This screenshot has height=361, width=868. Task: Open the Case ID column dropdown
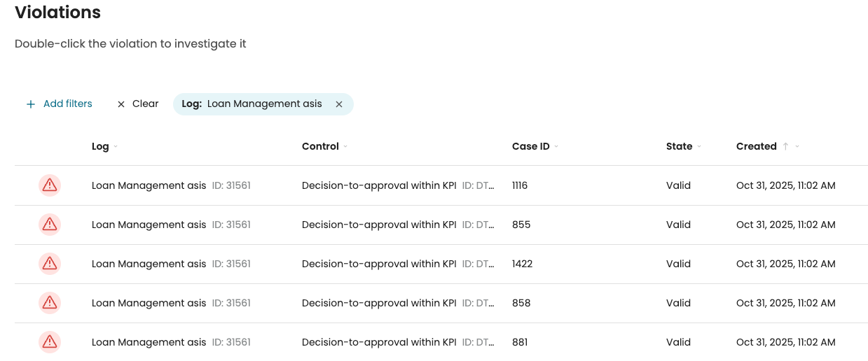pyautogui.click(x=556, y=147)
